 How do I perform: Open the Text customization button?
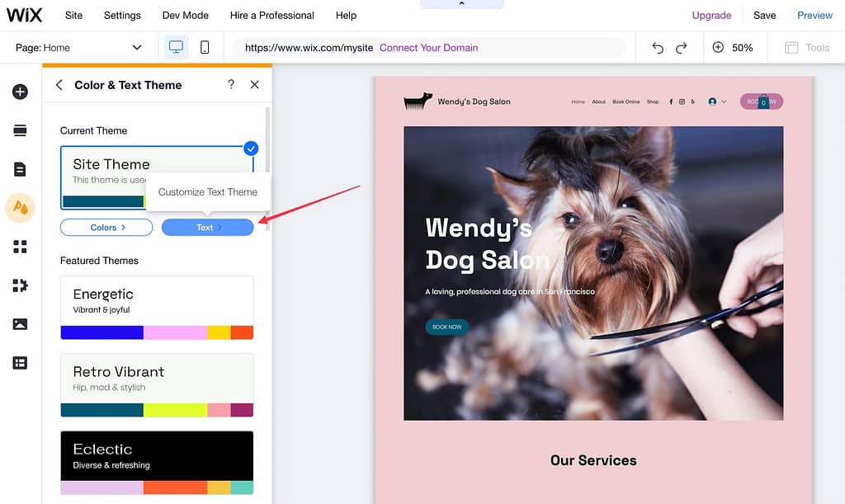[x=207, y=227]
